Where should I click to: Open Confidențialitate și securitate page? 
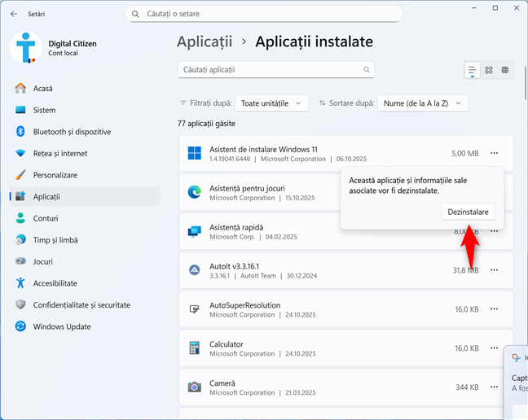(x=85, y=304)
